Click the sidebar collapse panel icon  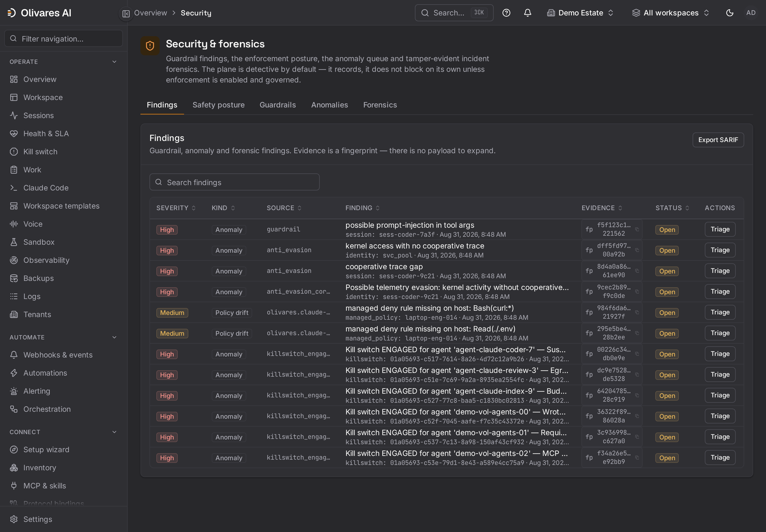pyautogui.click(x=126, y=13)
